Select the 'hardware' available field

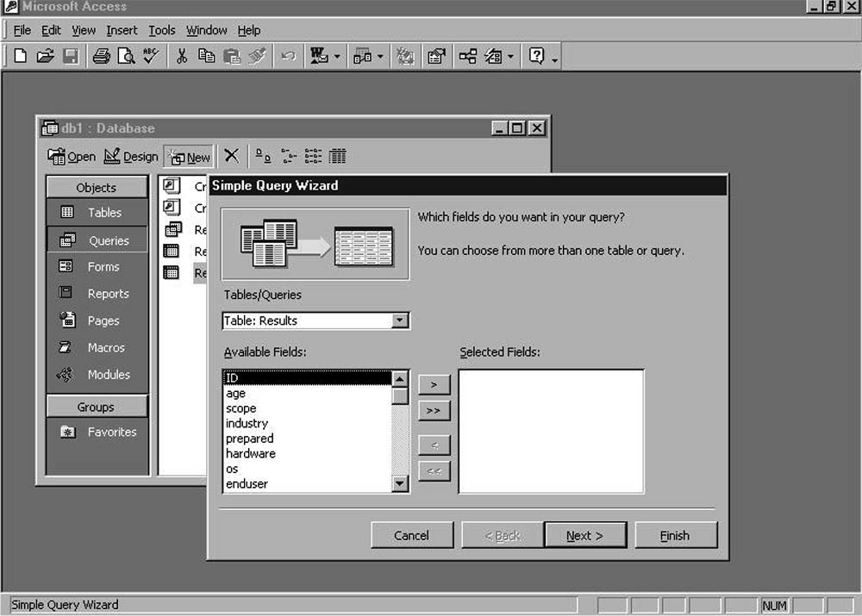(x=307, y=453)
